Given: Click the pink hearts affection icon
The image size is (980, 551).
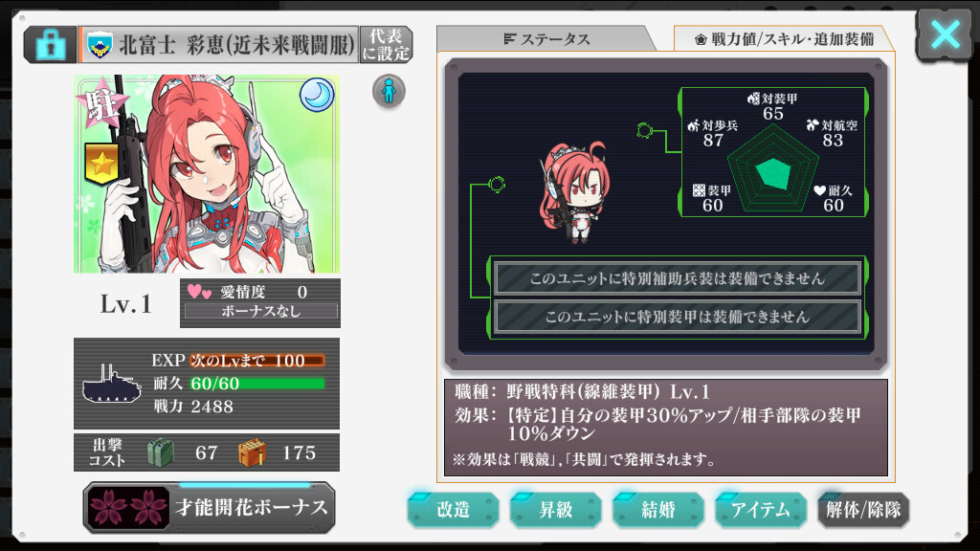Looking at the screenshot, I should [199, 291].
